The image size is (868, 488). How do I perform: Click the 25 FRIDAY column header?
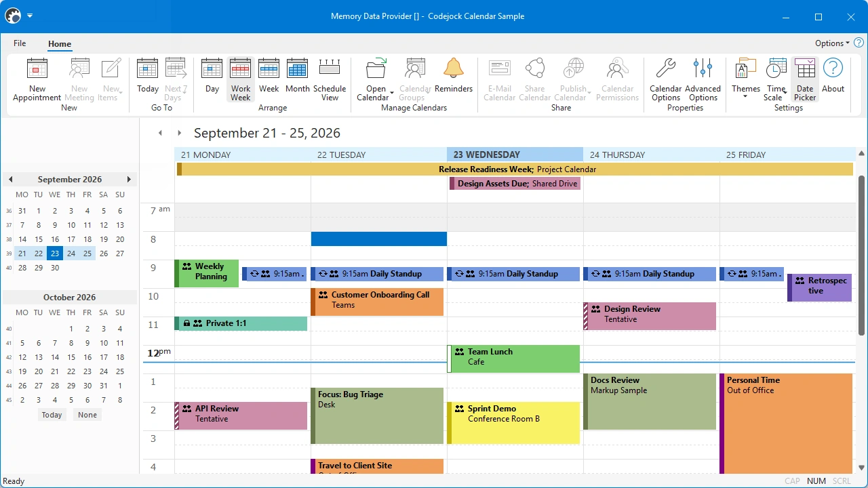tap(788, 155)
